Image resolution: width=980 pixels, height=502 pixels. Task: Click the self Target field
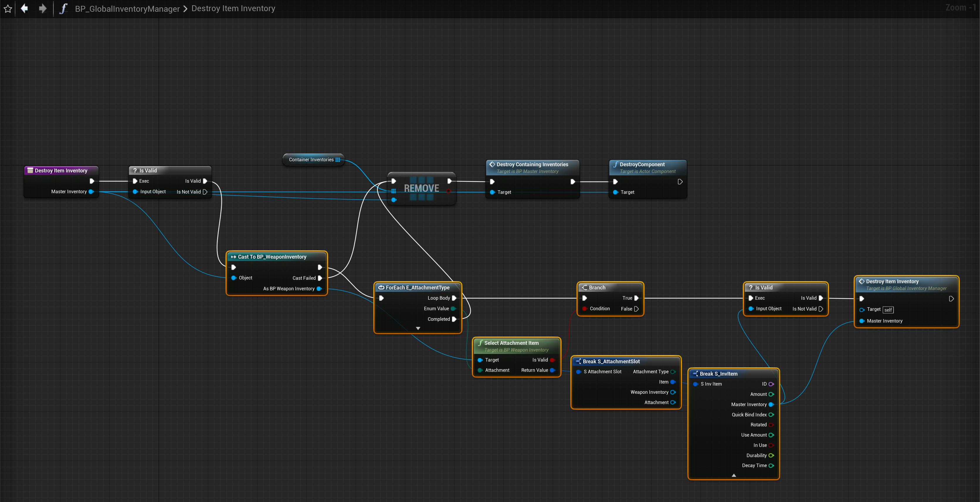point(888,310)
